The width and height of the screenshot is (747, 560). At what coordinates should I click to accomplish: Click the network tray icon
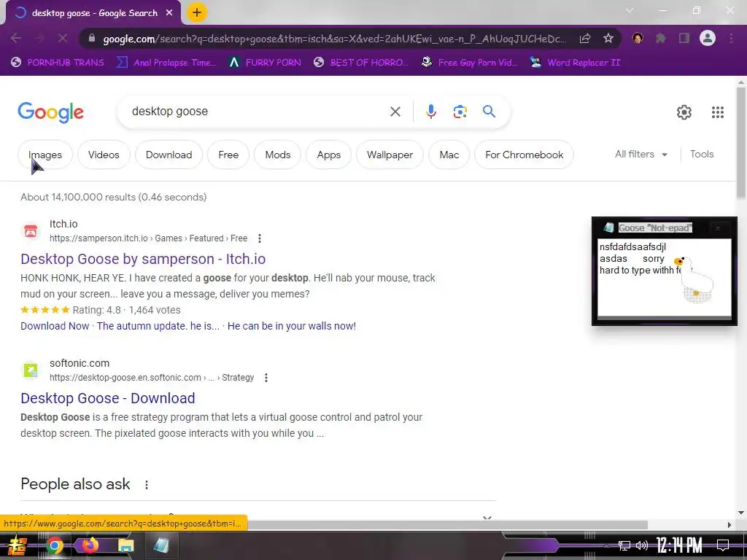pos(624,545)
